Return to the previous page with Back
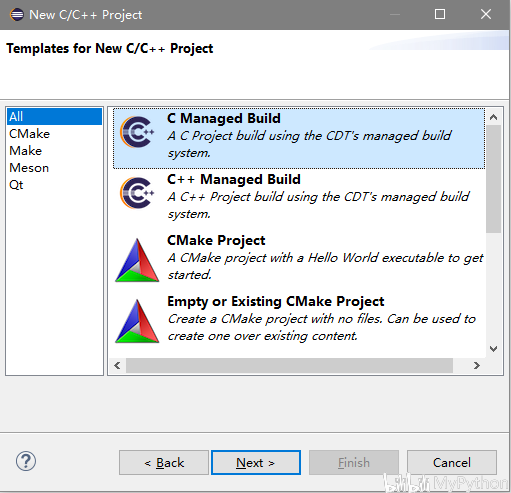511x493 pixels. pos(164,463)
